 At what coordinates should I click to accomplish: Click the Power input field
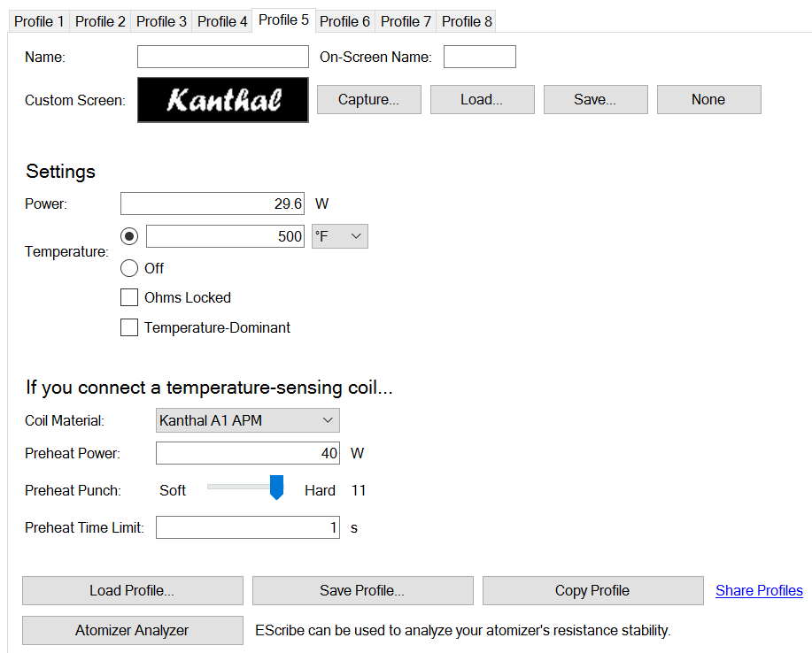point(213,204)
